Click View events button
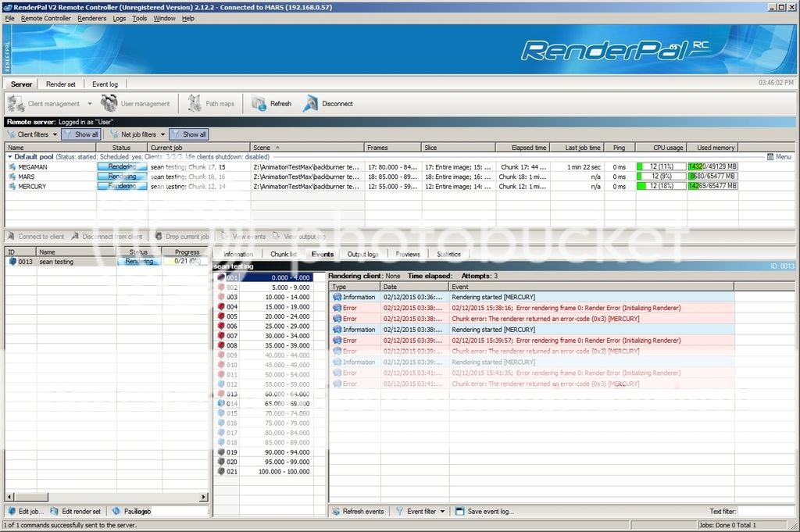The width and height of the screenshot is (800, 532). coord(244,236)
